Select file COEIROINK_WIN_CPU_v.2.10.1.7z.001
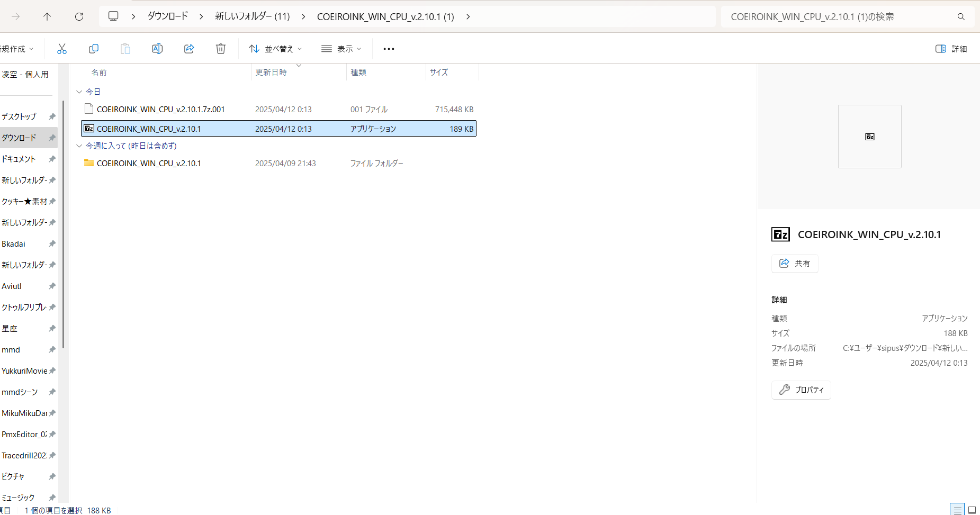 (160, 109)
